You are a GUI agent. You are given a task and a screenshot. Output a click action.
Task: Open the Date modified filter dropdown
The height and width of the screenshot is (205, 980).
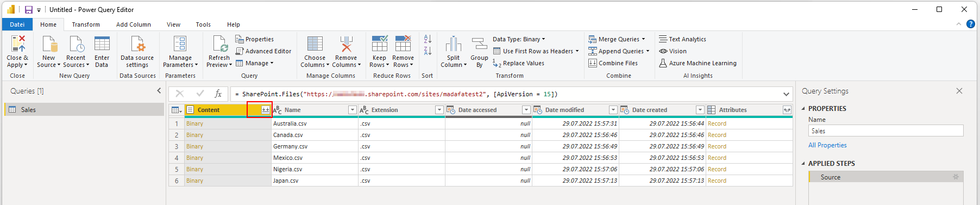[613, 110]
